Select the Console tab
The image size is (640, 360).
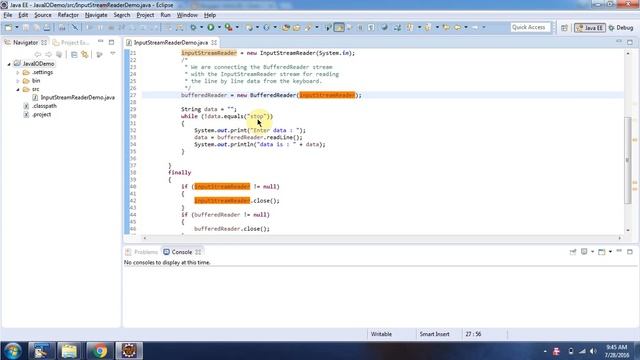(x=182, y=252)
